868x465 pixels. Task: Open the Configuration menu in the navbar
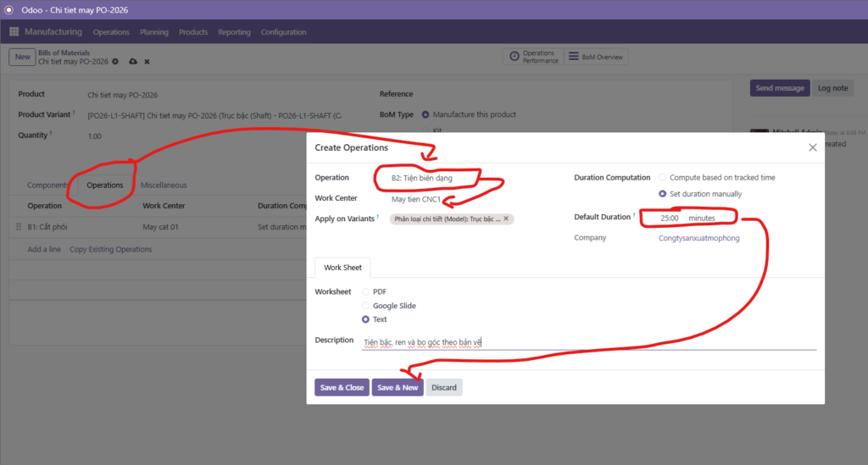pos(283,32)
